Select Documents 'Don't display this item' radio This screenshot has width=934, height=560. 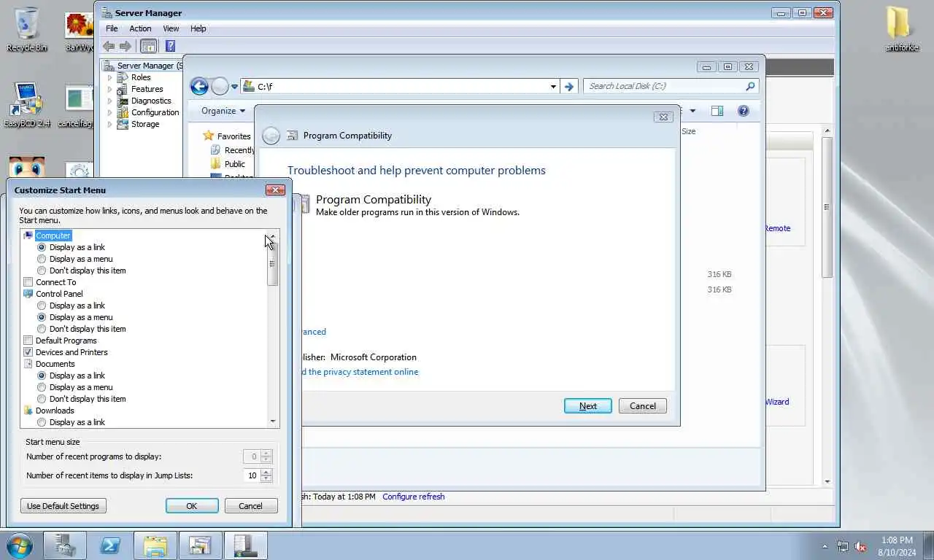coord(42,399)
